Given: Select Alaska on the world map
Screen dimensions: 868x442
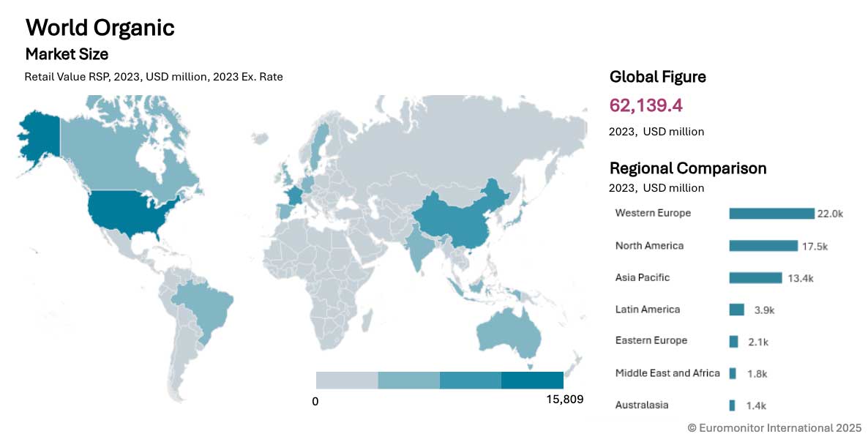Looking at the screenshot, I should [x=37, y=138].
